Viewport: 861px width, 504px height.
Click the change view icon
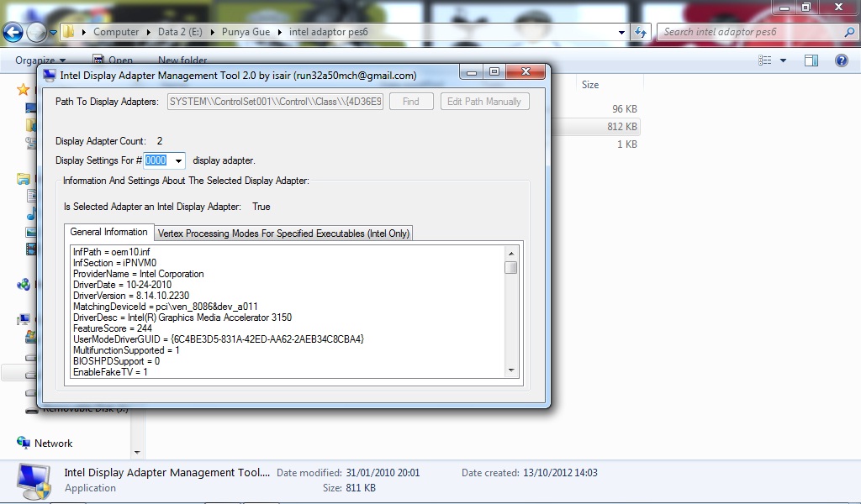click(764, 60)
